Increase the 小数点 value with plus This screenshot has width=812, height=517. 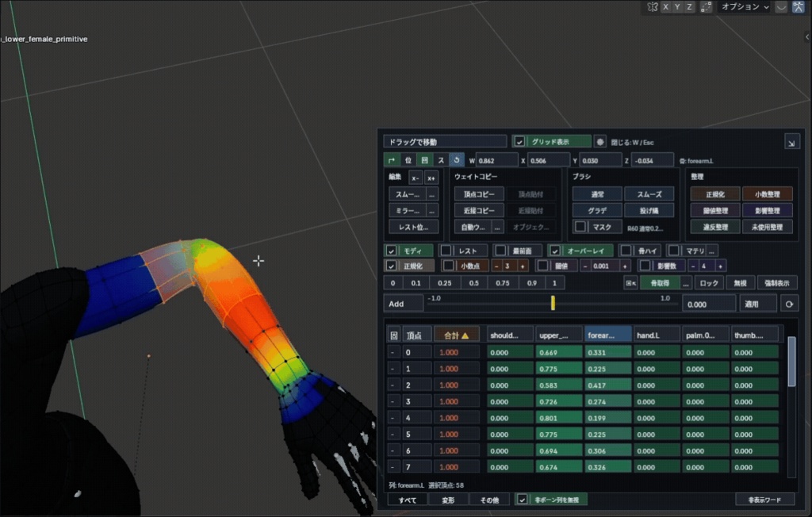(x=522, y=266)
